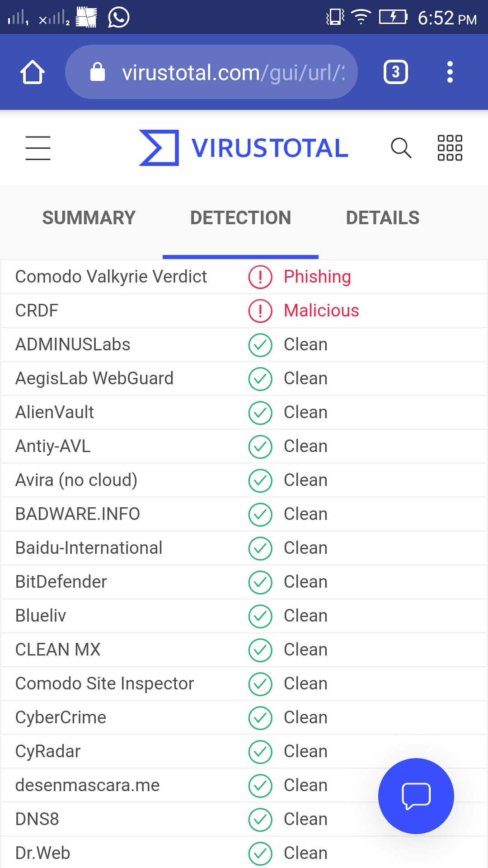Tap the red Malicious verdict text
This screenshot has width=488, height=868.
tap(321, 311)
